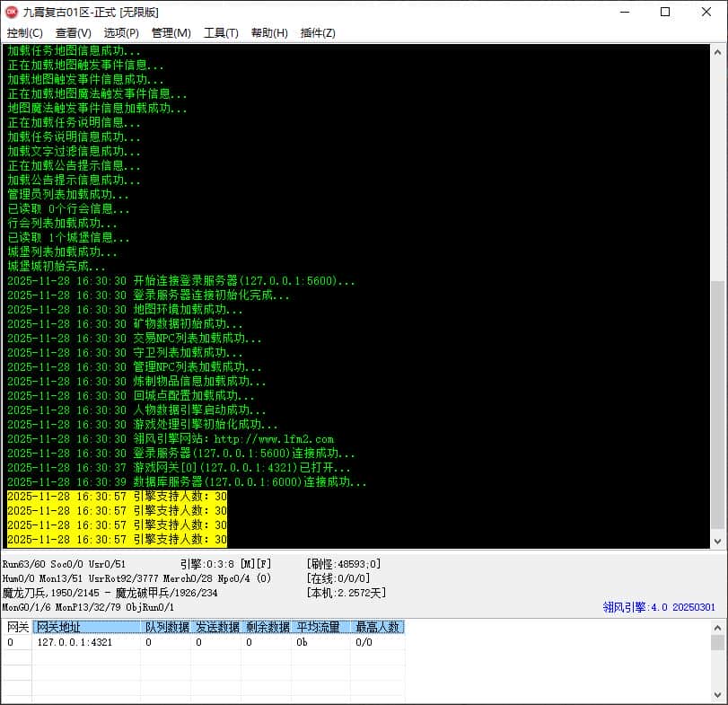Click the 交易NPC列表加载成功 log line

134,339
